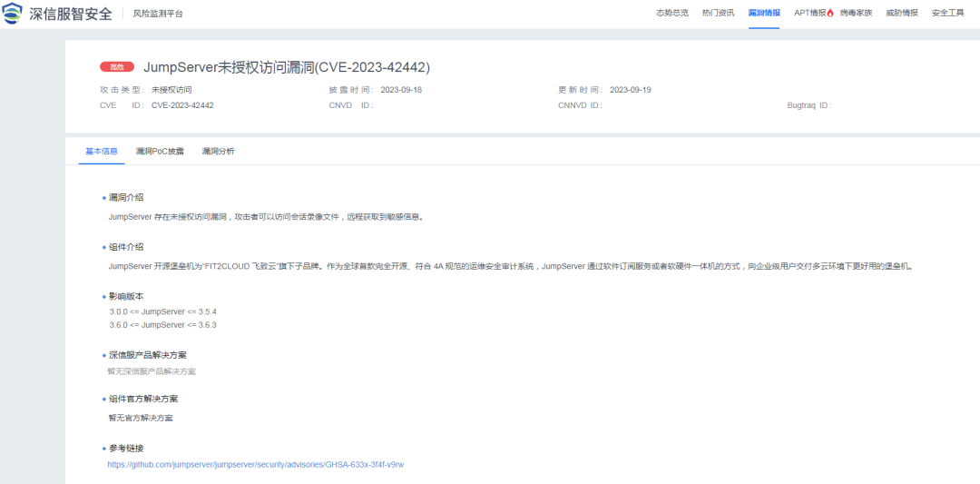The image size is (980, 484).
Task: Click the text 暂无深信服产品解决方案
Action: pyautogui.click(x=152, y=370)
